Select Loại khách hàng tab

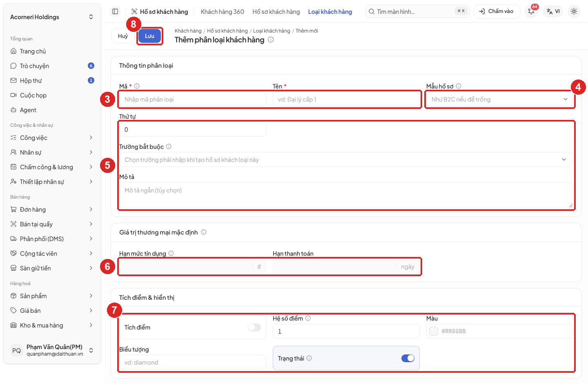(x=330, y=12)
